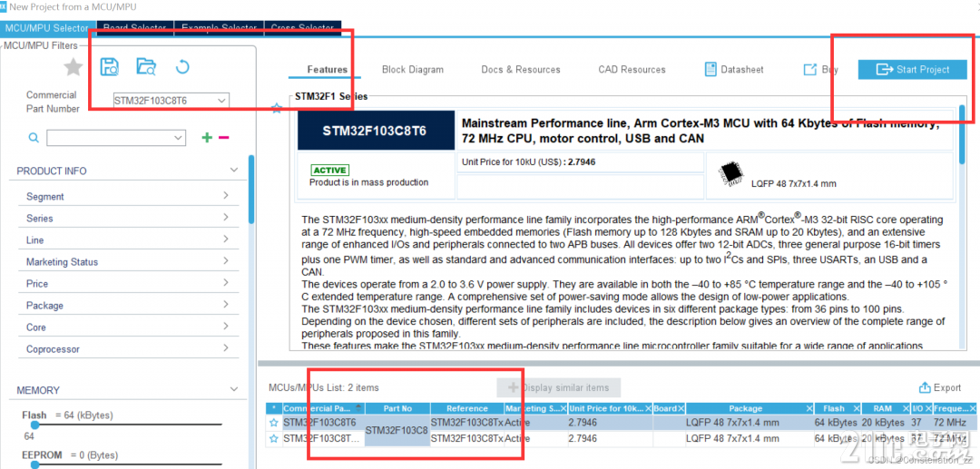Viewport: 980px width, 469px height.
Task: Switch to the MCU/MPU Selector tab
Action: (47, 28)
